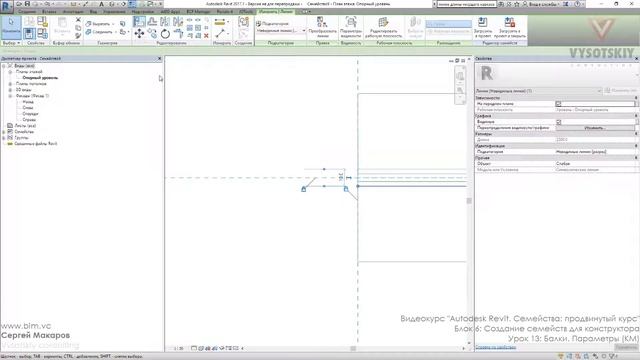The width and height of the screenshot is (640, 360).
Task: Click Convert Lines icon
Action: [322, 22]
